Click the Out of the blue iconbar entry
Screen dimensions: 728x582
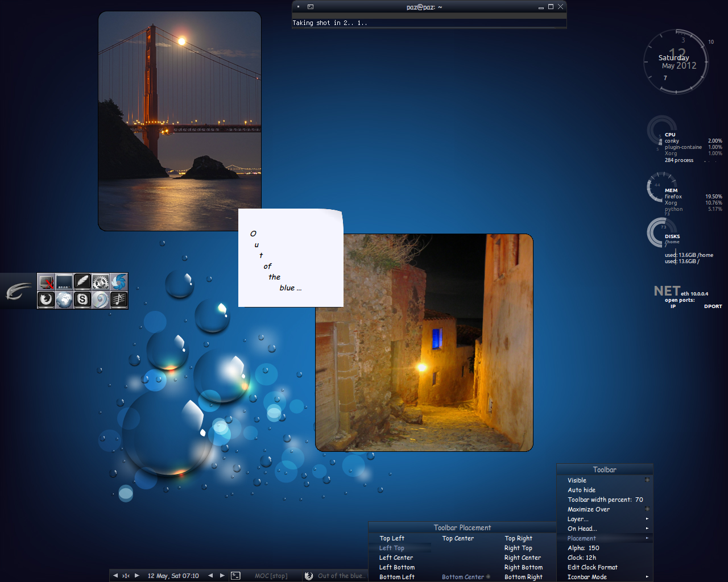click(336, 576)
